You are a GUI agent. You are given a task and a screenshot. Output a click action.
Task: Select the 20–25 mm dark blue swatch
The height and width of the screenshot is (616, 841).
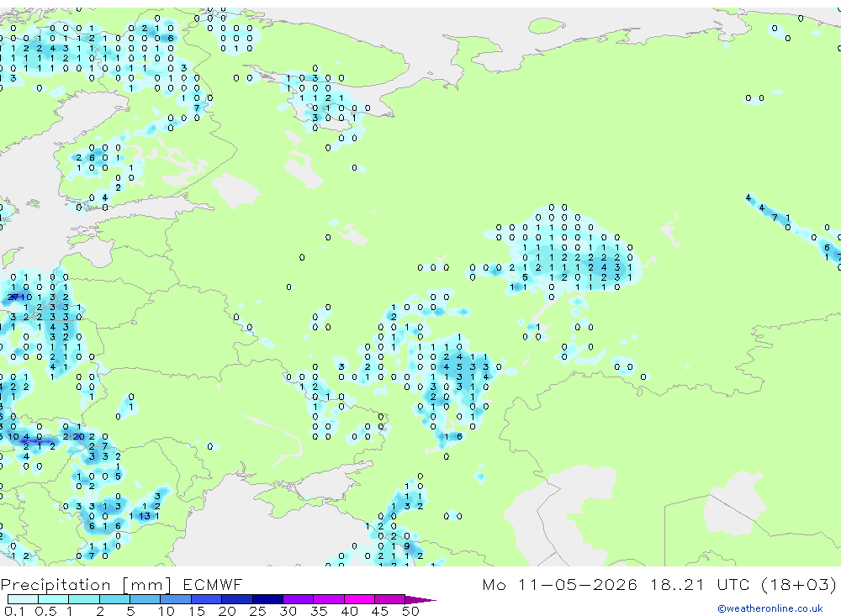[237, 599]
